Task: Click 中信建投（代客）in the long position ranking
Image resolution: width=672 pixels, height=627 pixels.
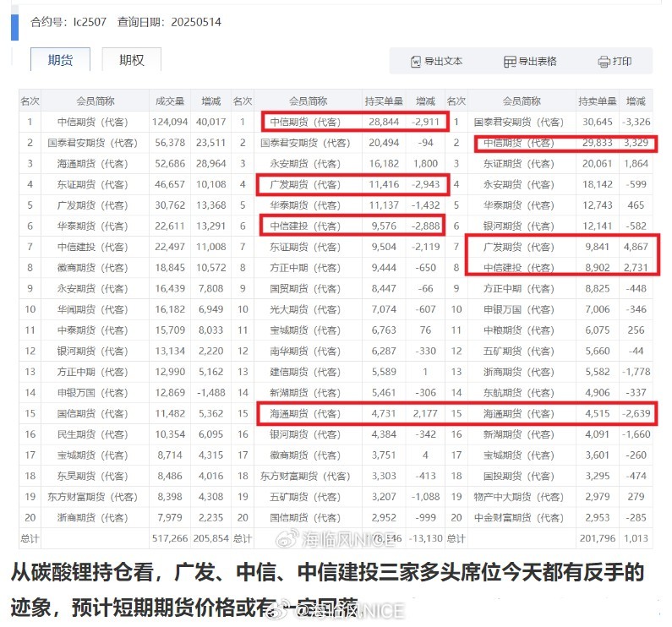Action: pyautogui.click(x=305, y=226)
